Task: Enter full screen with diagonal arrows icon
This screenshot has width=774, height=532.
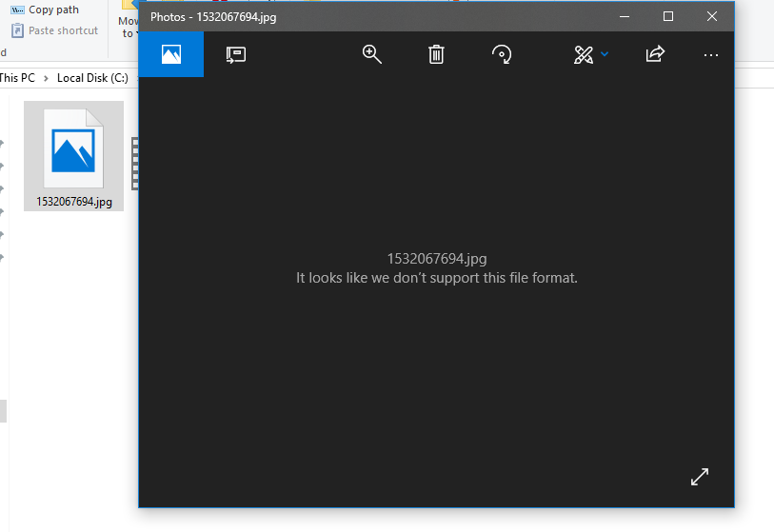Action: (700, 477)
